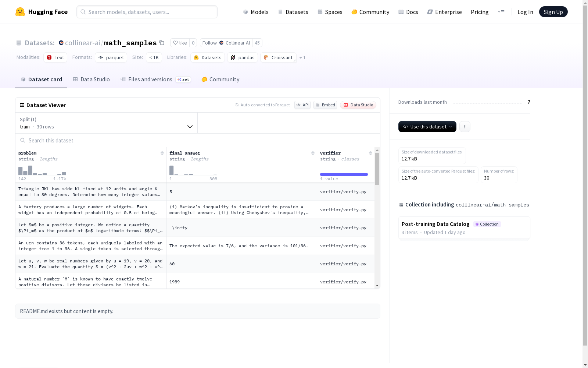Focus the main search models field
588x368 pixels.
tap(147, 12)
